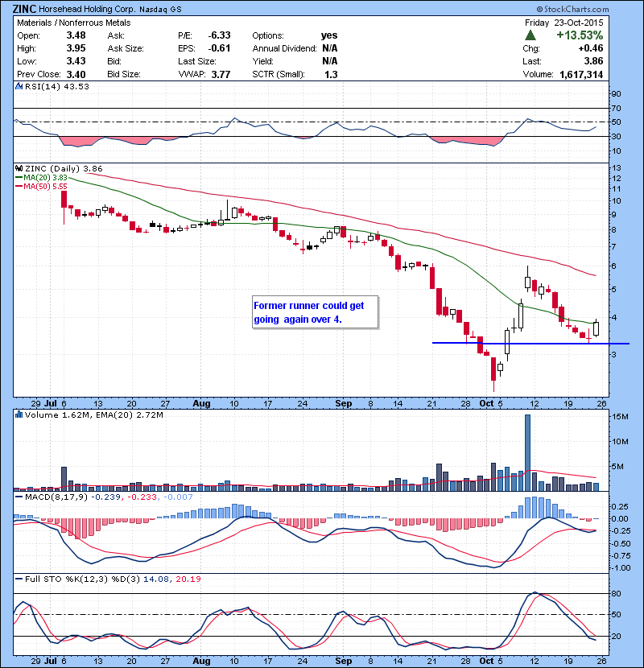Click the P/E value -6.33
The image size is (644, 668).
220,35
